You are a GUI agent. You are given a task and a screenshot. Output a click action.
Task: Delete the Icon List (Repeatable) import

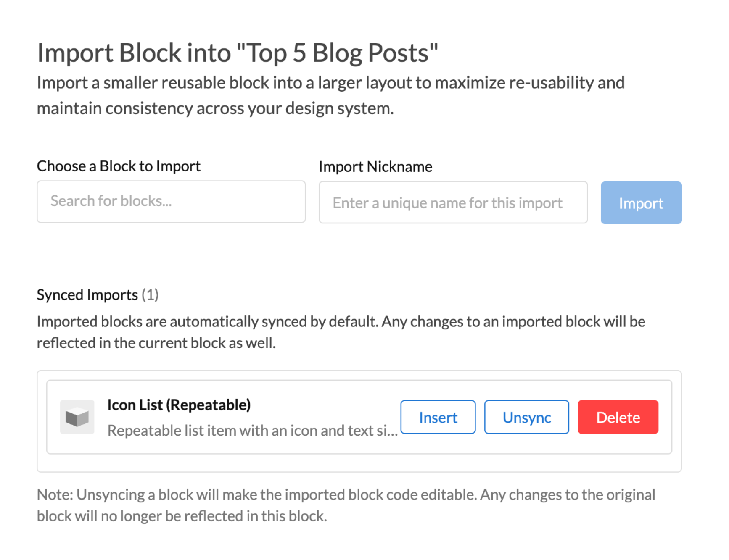(618, 417)
